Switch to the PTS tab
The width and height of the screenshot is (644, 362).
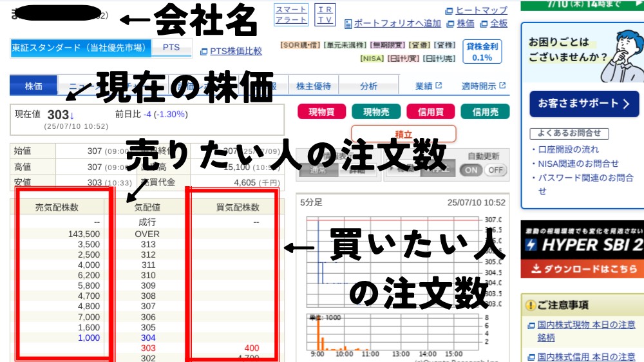[x=171, y=48]
